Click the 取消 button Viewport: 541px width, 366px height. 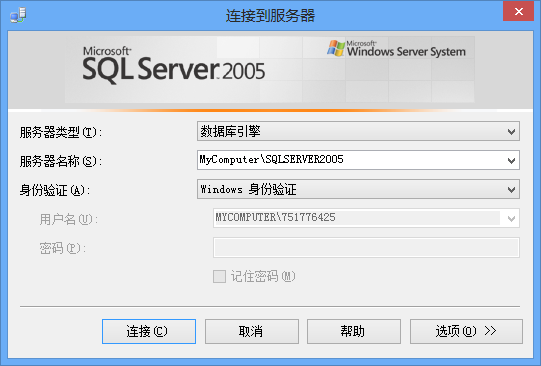click(252, 332)
